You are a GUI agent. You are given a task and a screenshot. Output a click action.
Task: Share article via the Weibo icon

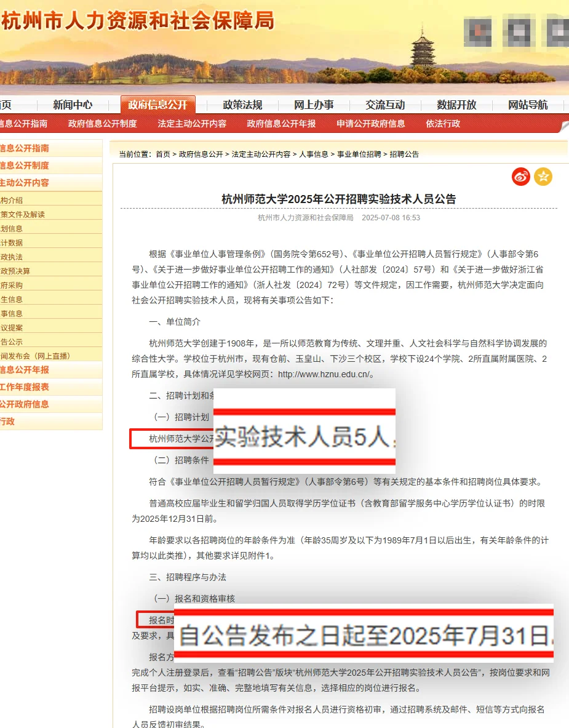521,177
